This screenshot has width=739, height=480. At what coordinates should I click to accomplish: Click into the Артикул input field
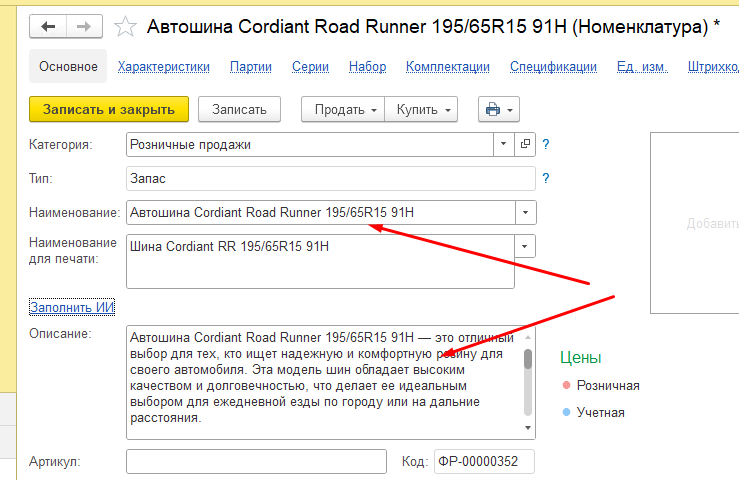[x=256, y=461]
